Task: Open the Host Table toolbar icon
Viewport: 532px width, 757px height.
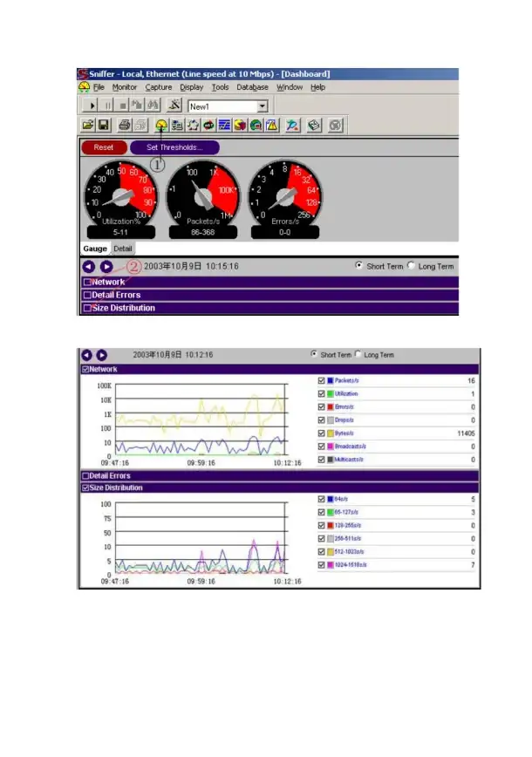Action: click(177, 126)
